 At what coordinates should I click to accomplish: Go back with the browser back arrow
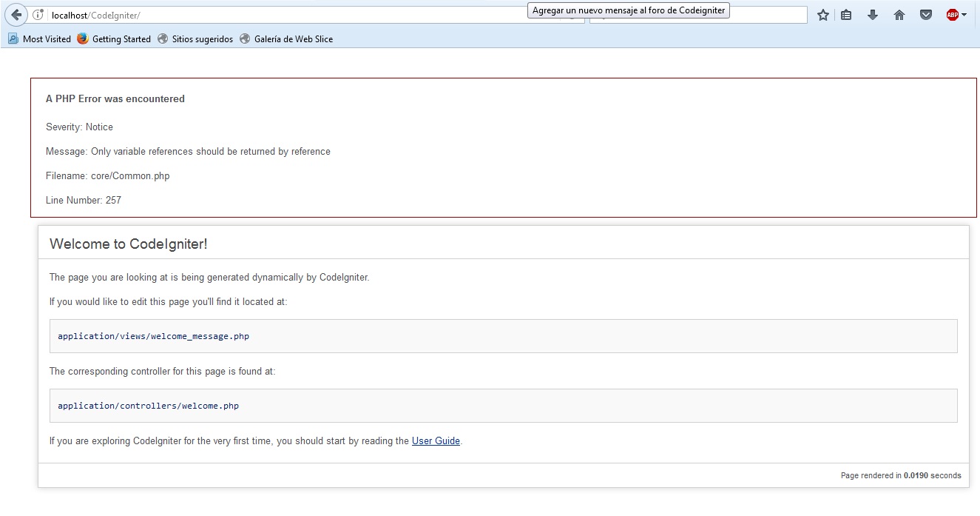[x=16, y=15]
